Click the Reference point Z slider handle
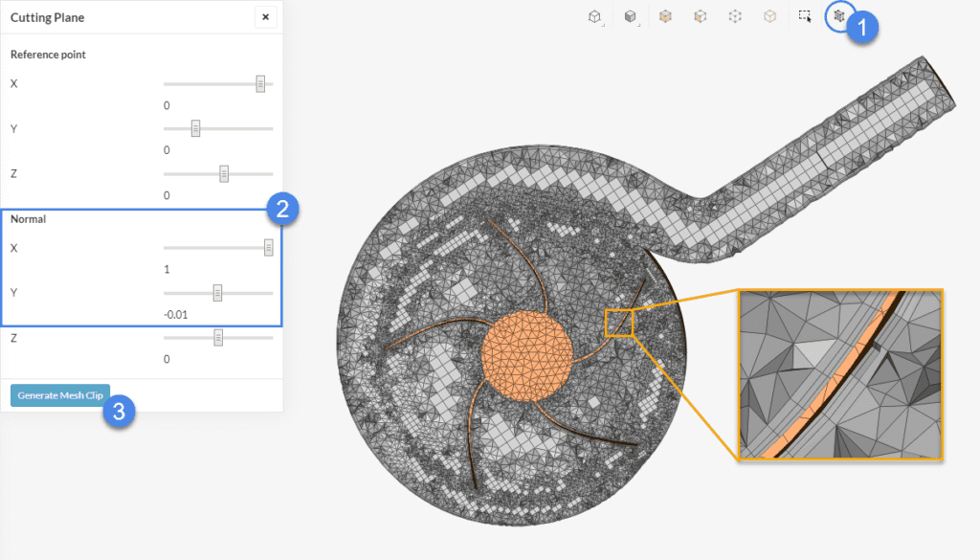The width and height of the screenshot is (980, 560). click(224, 173)
